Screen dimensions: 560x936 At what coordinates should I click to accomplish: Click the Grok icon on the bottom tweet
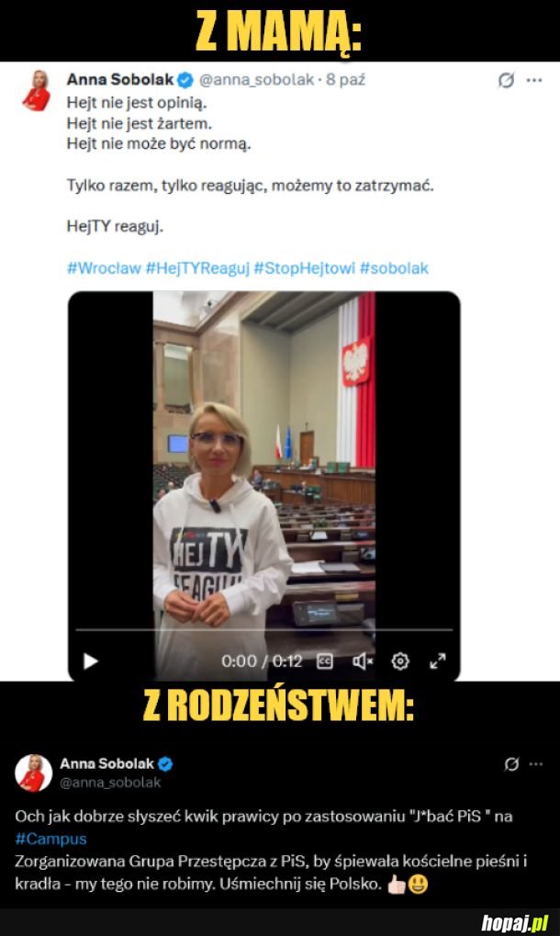click(x=511, y=763)
